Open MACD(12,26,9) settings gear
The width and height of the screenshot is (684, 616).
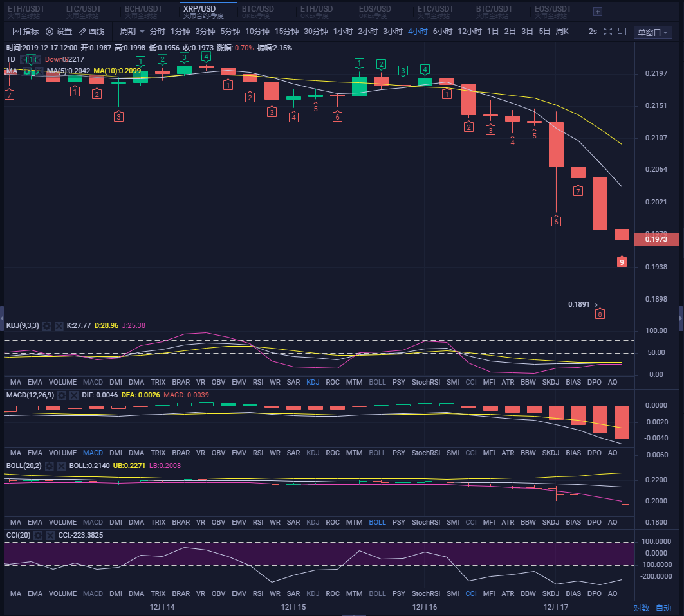(61, 395)
